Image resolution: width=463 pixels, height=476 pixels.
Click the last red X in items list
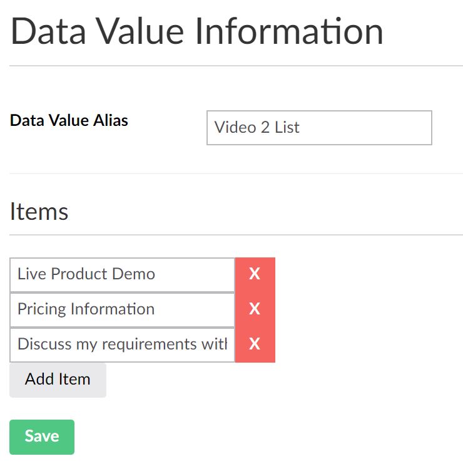click(255, 345)
